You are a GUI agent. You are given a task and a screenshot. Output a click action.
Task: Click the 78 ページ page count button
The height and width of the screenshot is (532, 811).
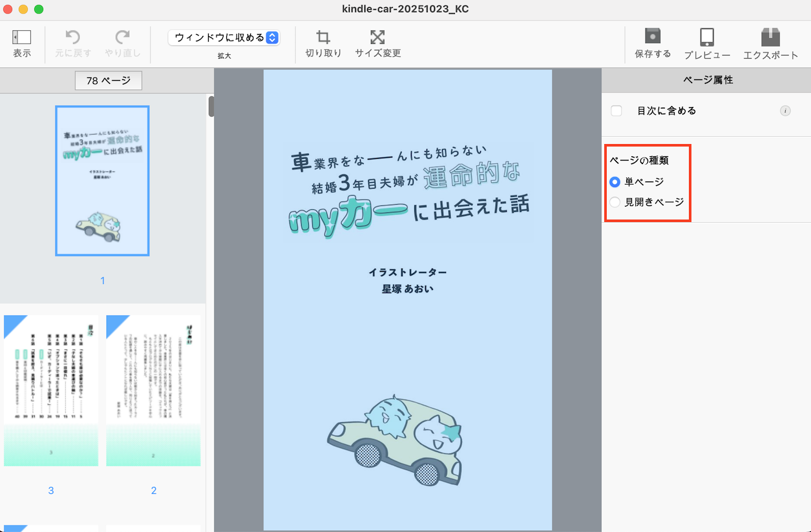click(109, 81)
